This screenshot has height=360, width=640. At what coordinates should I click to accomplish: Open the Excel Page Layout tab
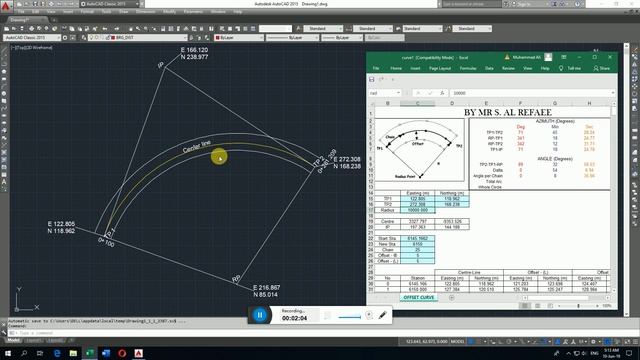[x=440, y=68]
